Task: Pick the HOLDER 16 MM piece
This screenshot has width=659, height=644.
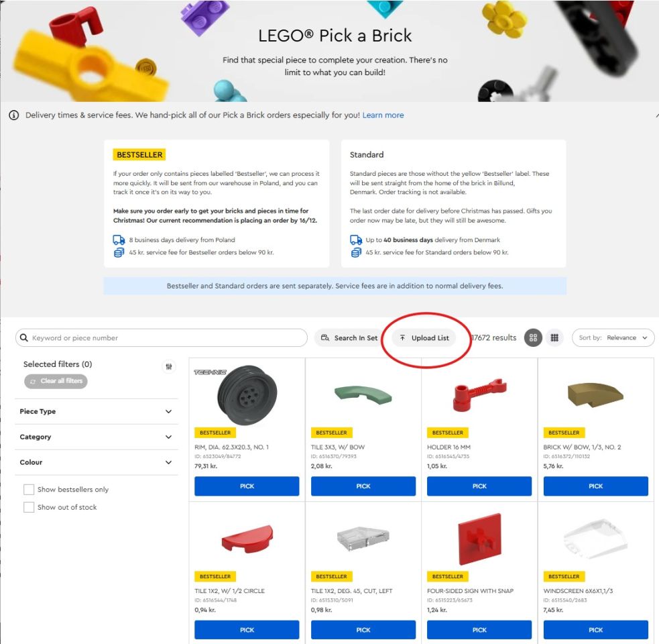Action: (479, 486)
